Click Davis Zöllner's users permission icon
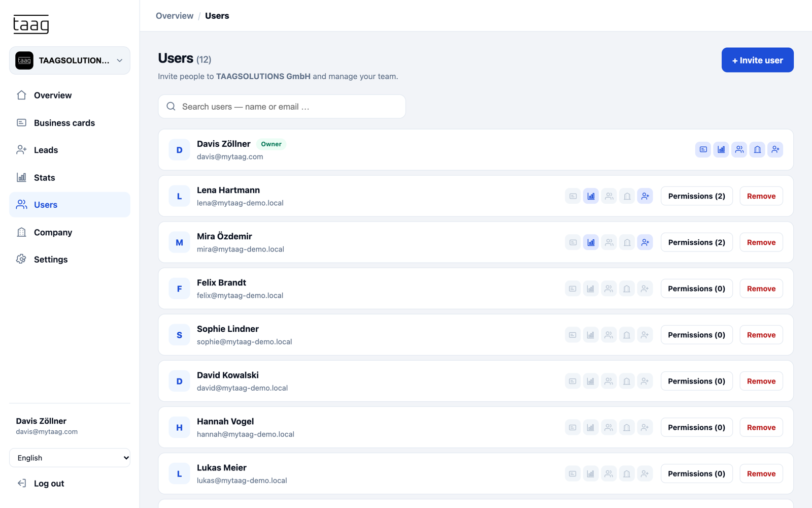 pyautogui.click(x=739, y=149)
